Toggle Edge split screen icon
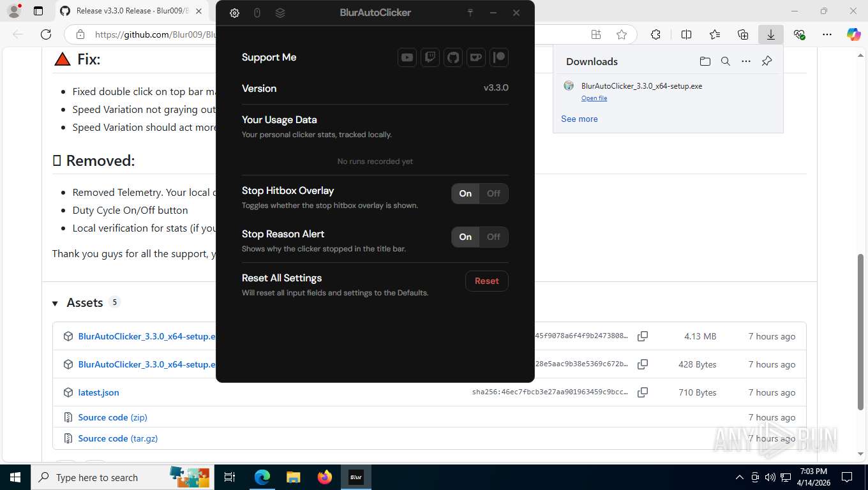Screen dimensions: 868x490 tap(687, 34)
